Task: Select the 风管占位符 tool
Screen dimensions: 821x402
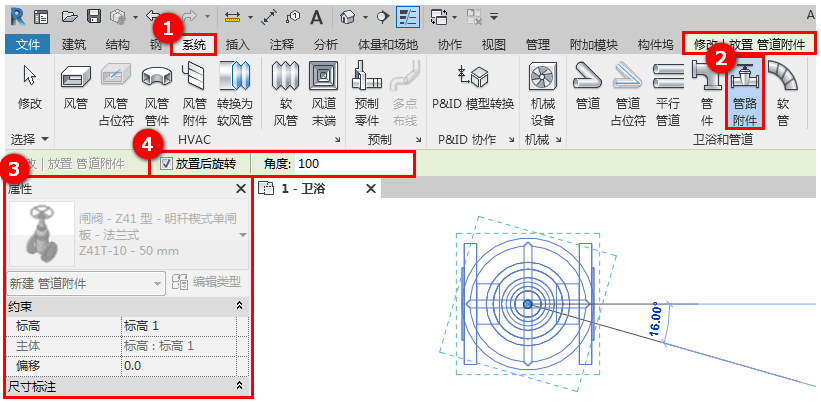Action: [x=116, y=94]
